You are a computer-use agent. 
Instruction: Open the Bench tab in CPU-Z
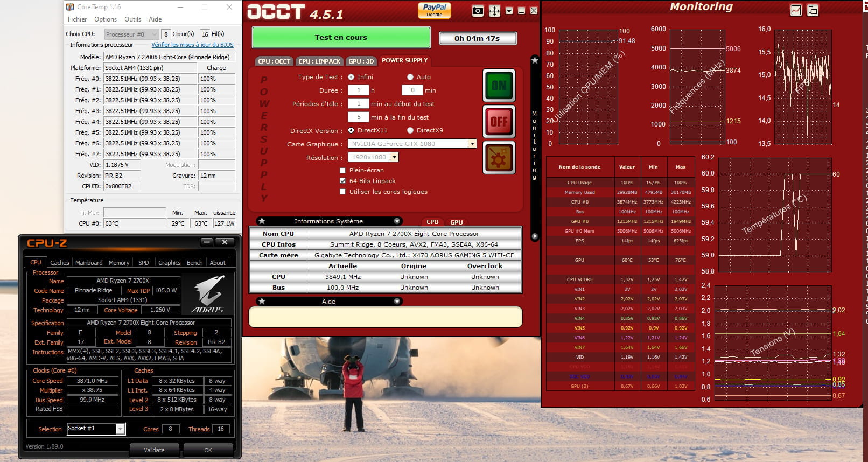coord(195,263)
